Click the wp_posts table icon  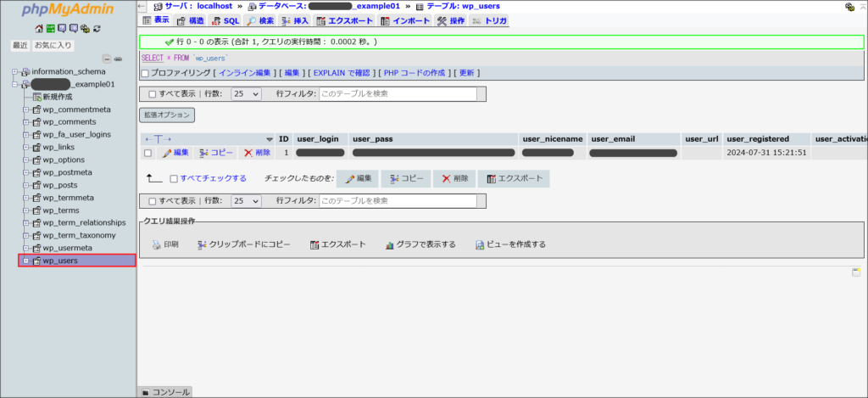tap(37, 185)
